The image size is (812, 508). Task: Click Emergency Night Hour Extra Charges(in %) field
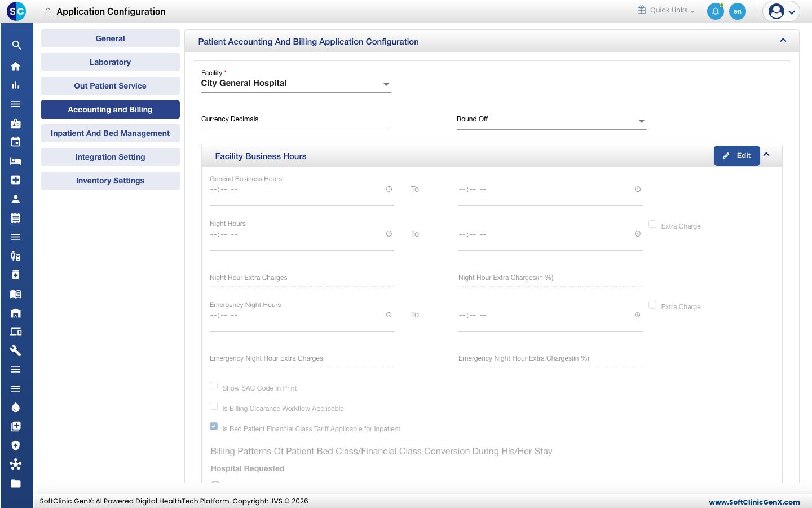click(550, 359)
